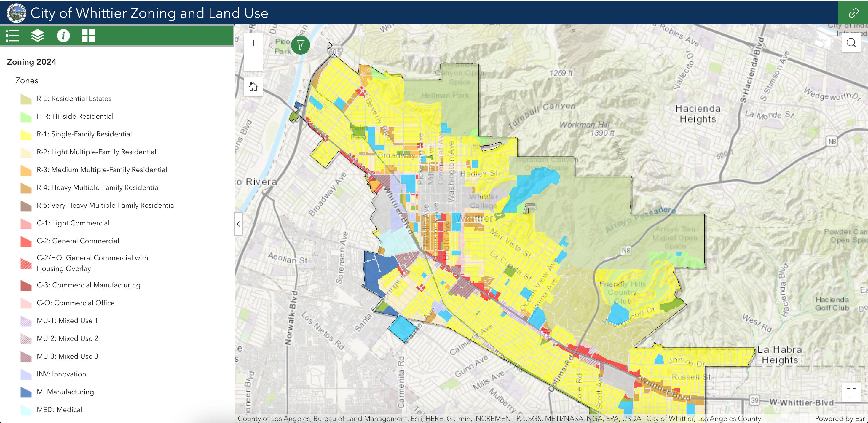The image size is (868, 423).
Task: Collapse the left side panel
Action: tap(239, 224)
